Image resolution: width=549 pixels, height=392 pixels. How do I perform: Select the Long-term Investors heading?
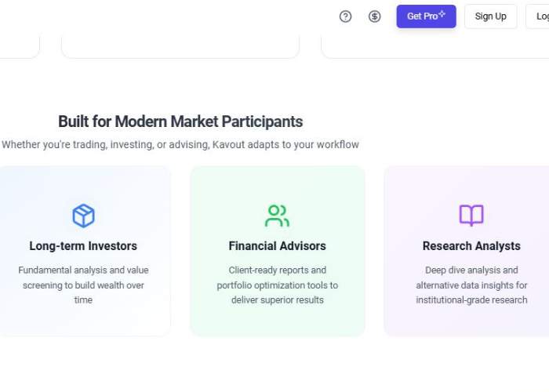83,246
